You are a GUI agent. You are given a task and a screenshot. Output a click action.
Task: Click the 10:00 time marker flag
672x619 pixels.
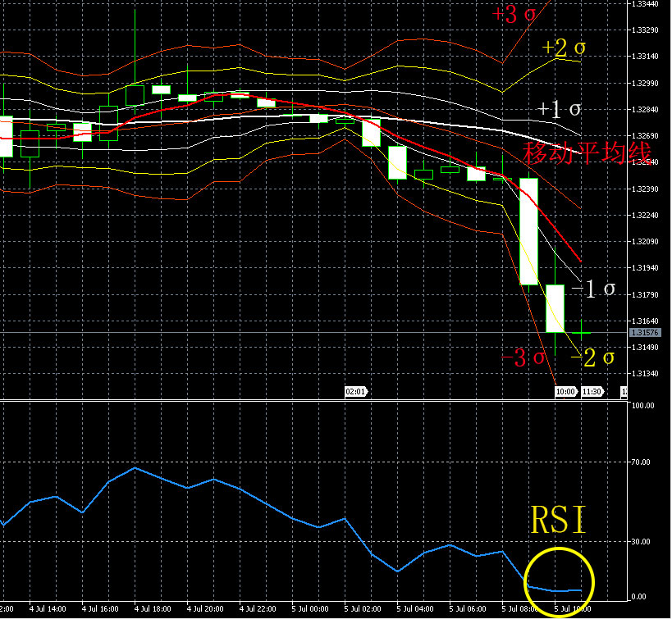565,392
